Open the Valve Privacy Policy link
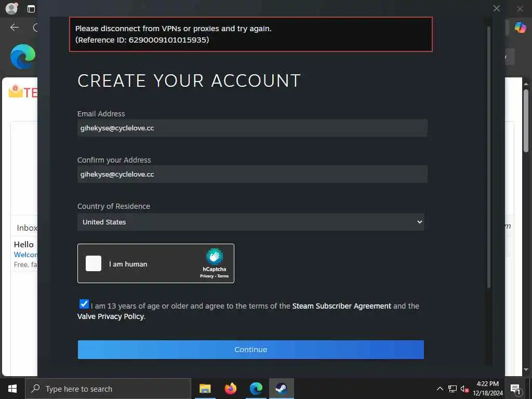Image resolution: width=532 pixels, height=399 pixels. 111,316
